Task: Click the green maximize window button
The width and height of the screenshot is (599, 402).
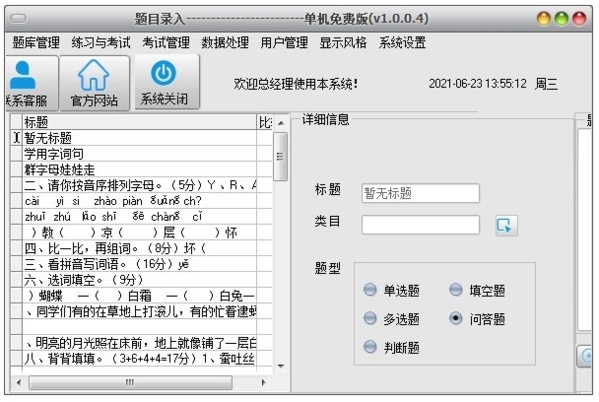Action: [x=561, y=19]
